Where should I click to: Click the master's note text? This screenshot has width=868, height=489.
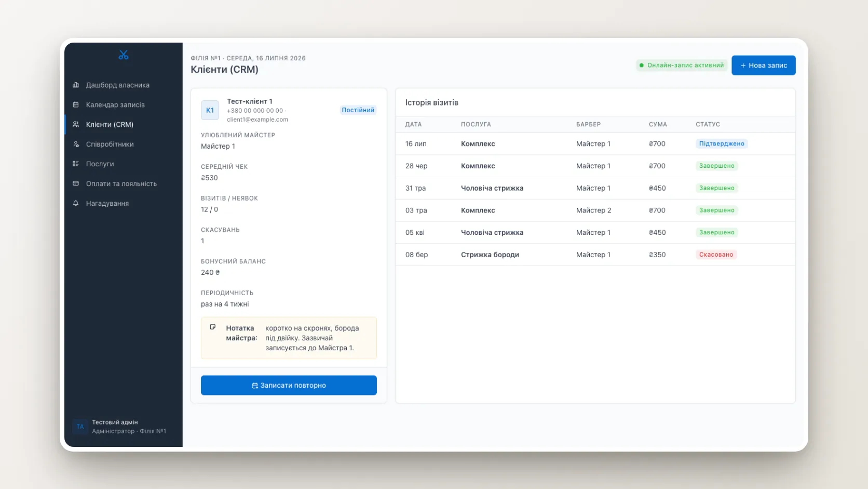coord(312,338)
